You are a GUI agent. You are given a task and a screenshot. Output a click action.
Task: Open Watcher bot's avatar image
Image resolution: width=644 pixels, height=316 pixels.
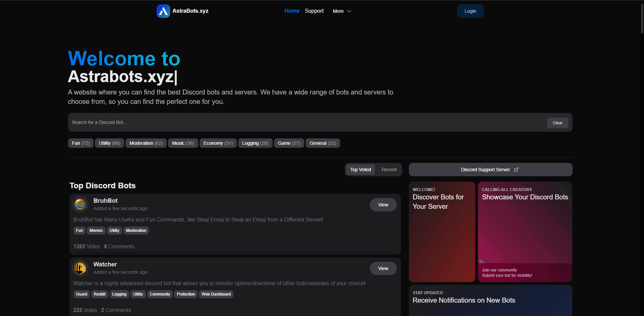pyautogui.click(x=80, y=268)
